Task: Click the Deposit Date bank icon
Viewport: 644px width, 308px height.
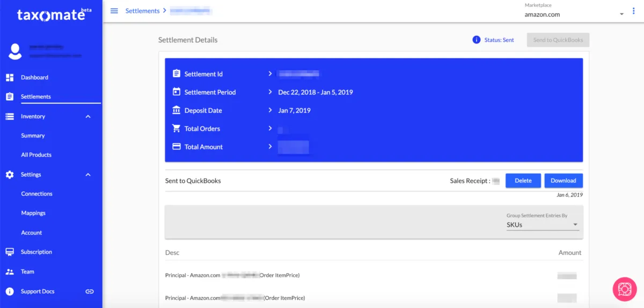Action: [177, 110]
